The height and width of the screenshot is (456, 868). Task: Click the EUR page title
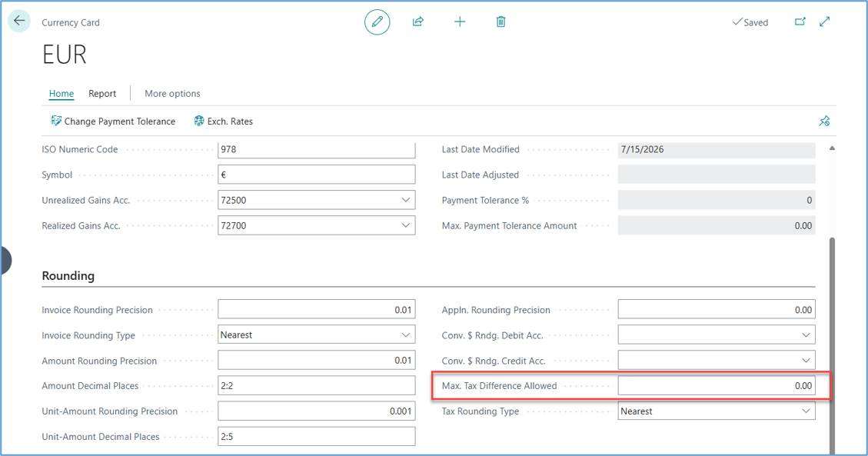[65, 55]
